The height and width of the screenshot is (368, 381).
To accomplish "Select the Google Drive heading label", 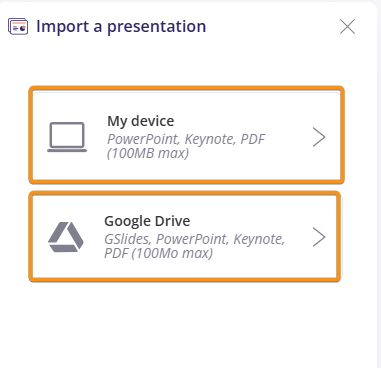I will pos(147,221).
